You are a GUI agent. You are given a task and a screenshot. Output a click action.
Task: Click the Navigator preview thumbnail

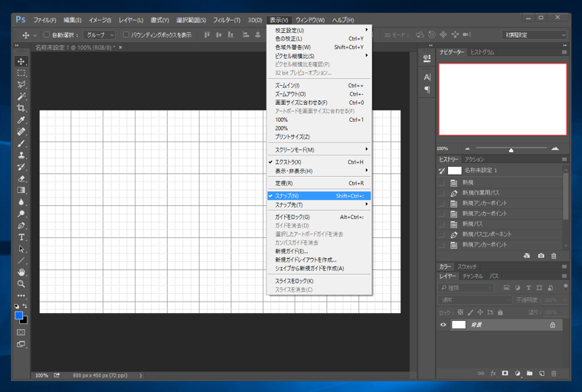pyautogui.click(x=502, y=99)
